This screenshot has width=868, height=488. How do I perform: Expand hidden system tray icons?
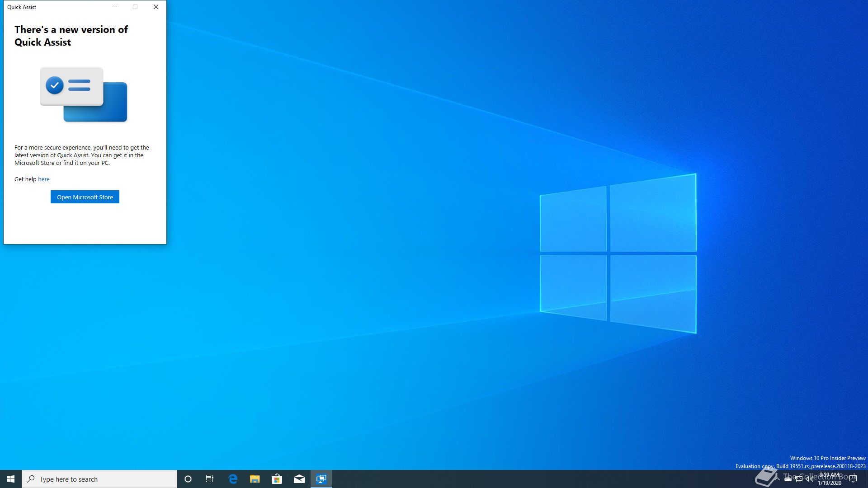point(777,479)
